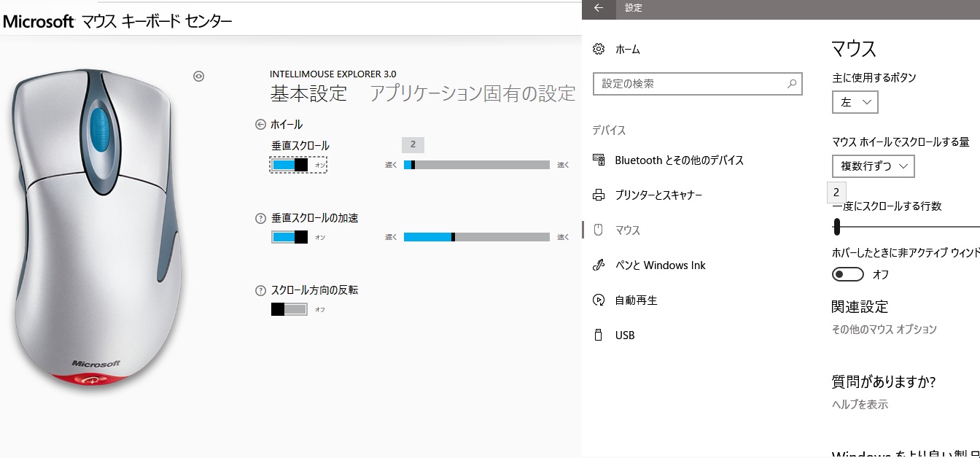Go back using the arrow beside ホイール
The image size is (980, 458).
click(x=260, y=125)
